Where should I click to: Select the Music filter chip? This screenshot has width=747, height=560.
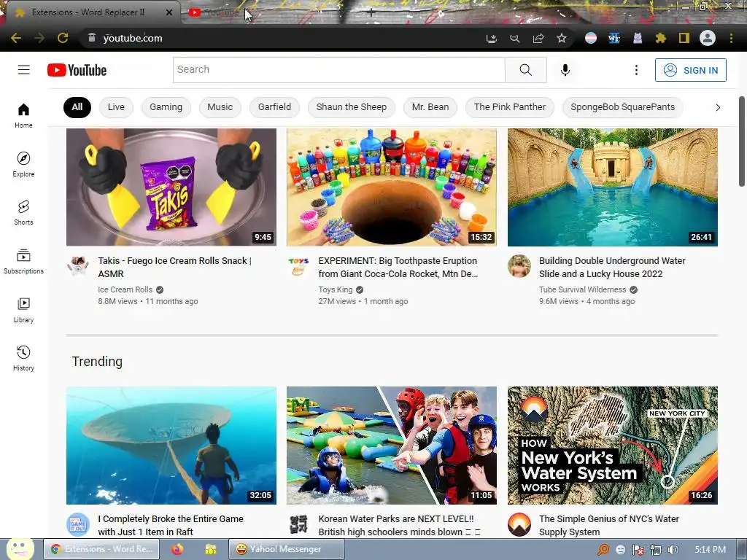pos(220,107)
